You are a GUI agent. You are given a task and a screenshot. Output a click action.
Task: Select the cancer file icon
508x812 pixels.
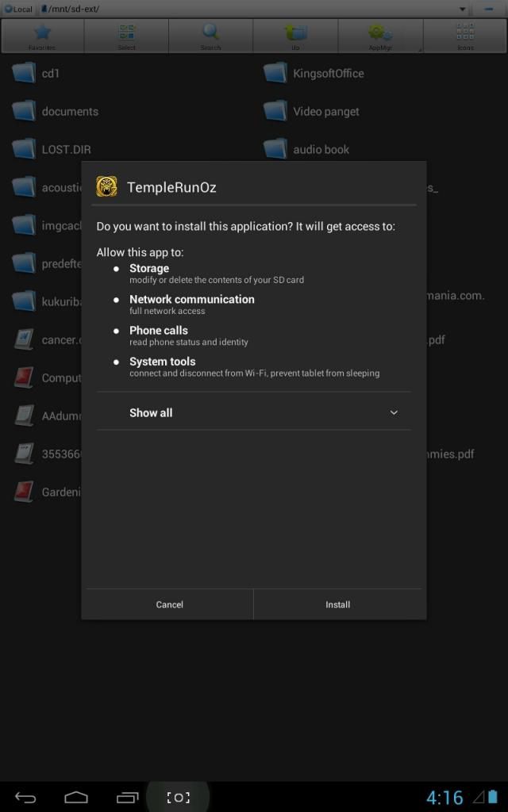(24, 339)
